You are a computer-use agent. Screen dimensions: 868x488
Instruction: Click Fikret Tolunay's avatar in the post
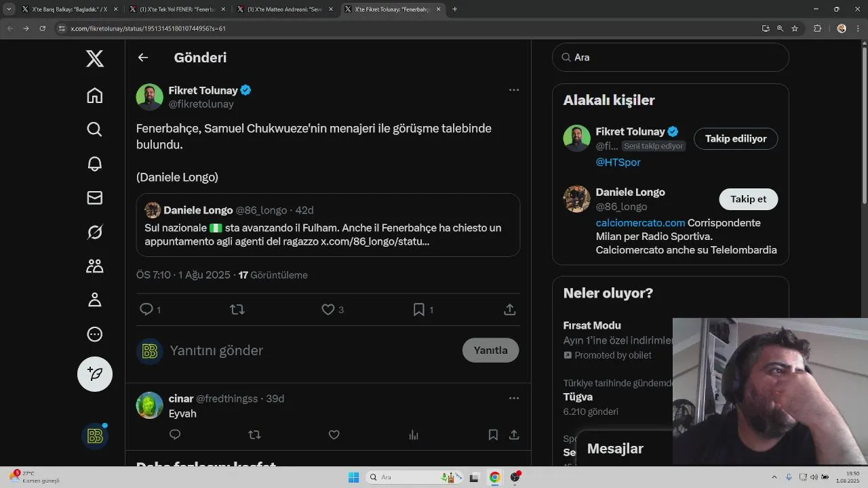tap(150, 97)
